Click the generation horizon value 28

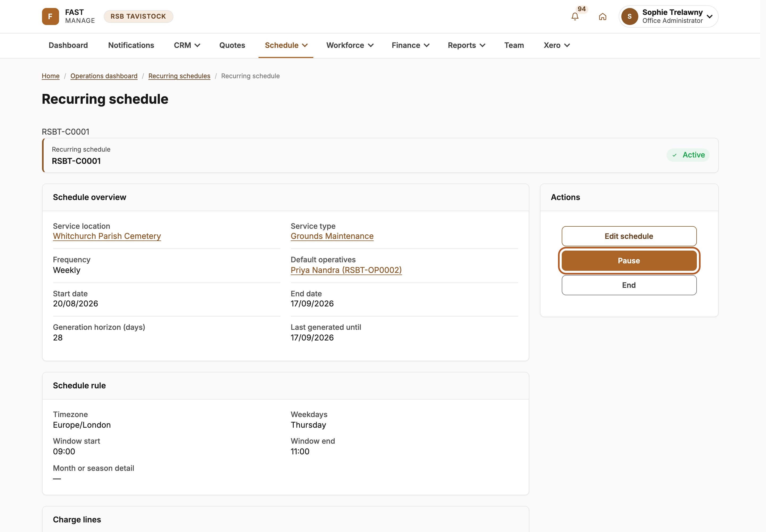(58, 338)
